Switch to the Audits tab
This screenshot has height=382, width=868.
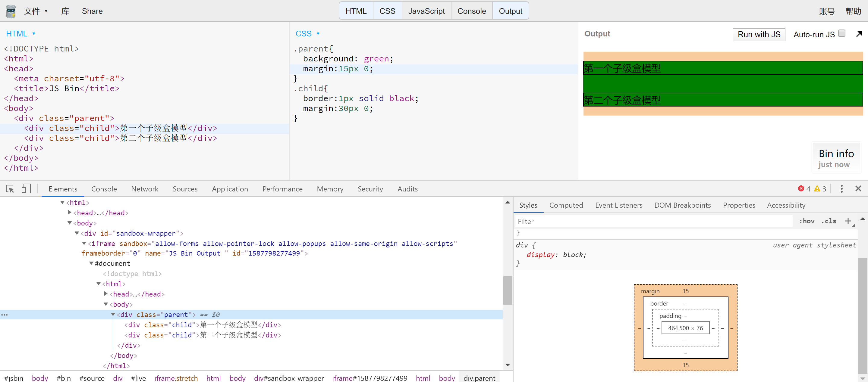point(407,189)
